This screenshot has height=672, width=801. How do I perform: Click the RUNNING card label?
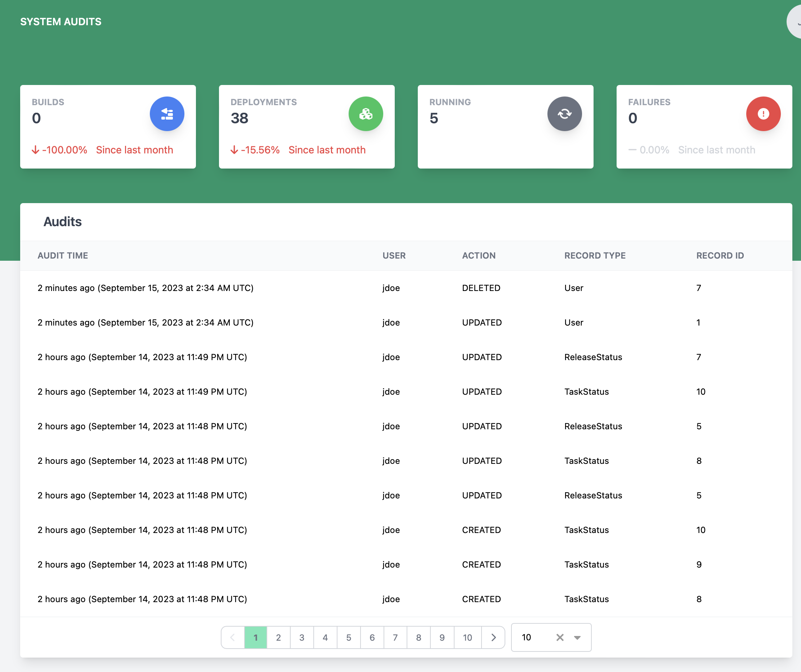click(450, 102)
